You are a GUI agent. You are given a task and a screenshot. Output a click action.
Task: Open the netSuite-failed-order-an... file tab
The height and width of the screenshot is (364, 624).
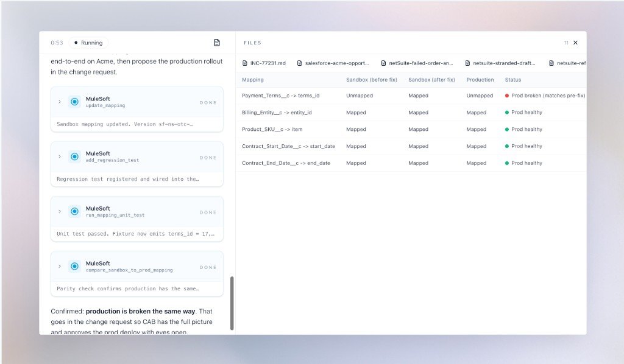[417, 63]
